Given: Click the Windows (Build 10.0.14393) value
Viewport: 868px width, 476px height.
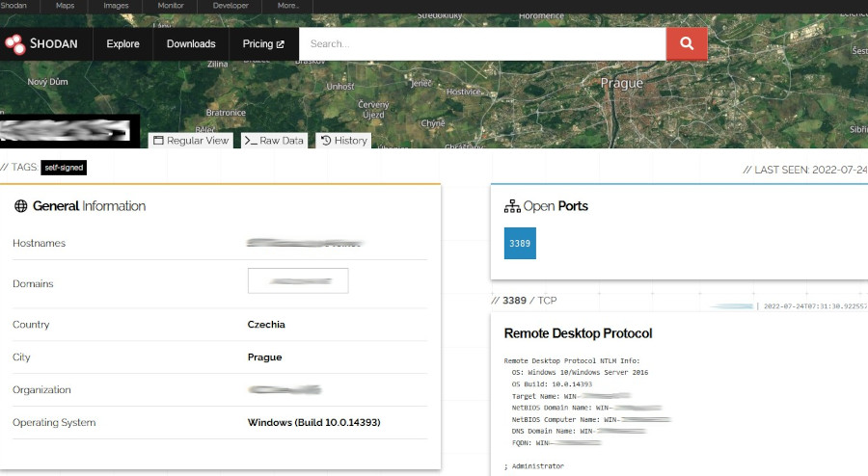Looking at the screenshot, I should pos(313,422).
